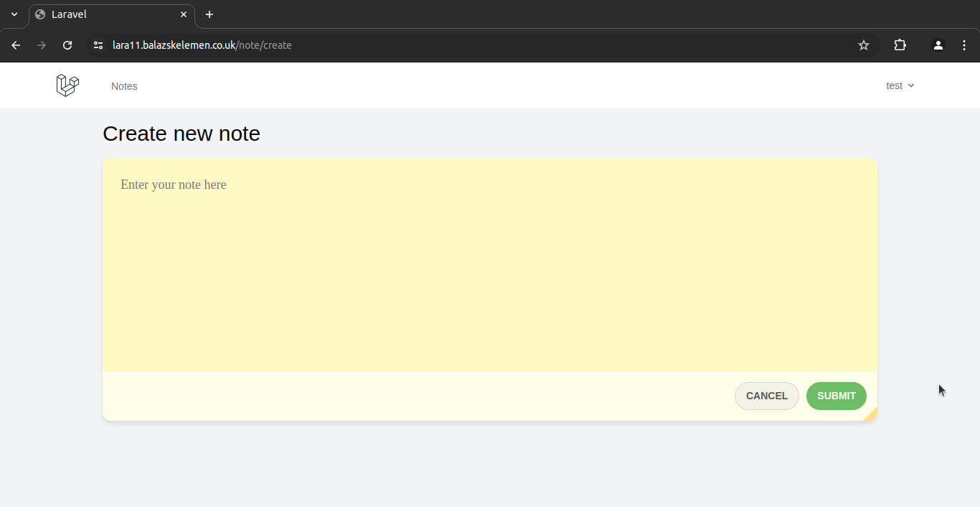Viewport: 980px width, 507px height.
Task: Submit the new note
Action: [836, 396]
